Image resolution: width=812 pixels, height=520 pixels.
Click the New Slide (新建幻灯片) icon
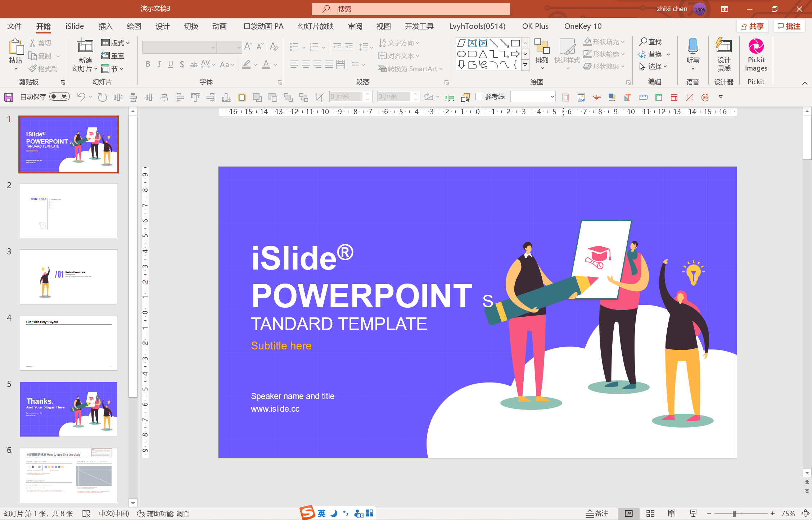click(85, 46)
